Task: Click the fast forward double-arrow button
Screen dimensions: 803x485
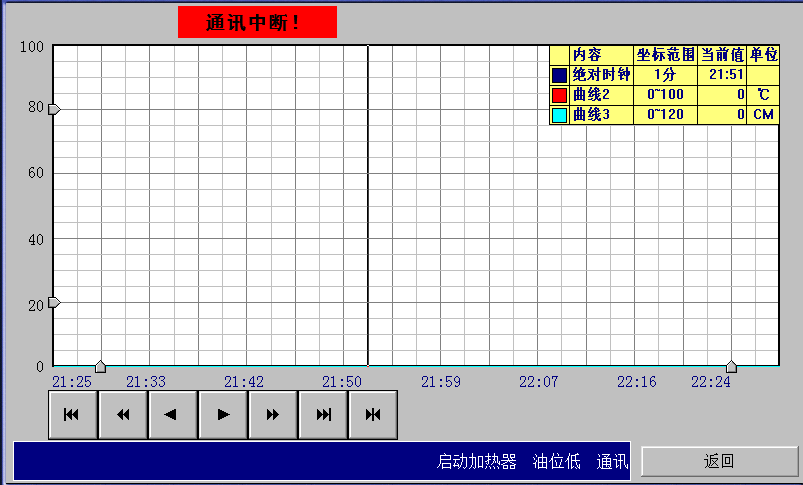Action: [x=273, y=415]
